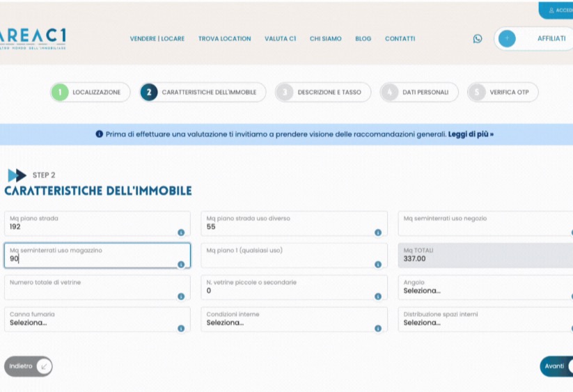The image size is (573, 392).
Task: Open Valuta C1 menu item
Action: coord(281,39)
